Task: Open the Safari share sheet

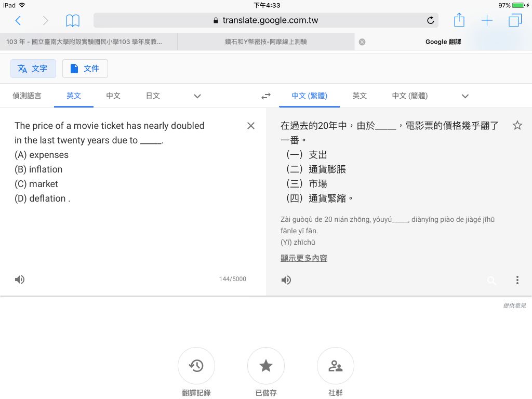Action: [459, 20]
